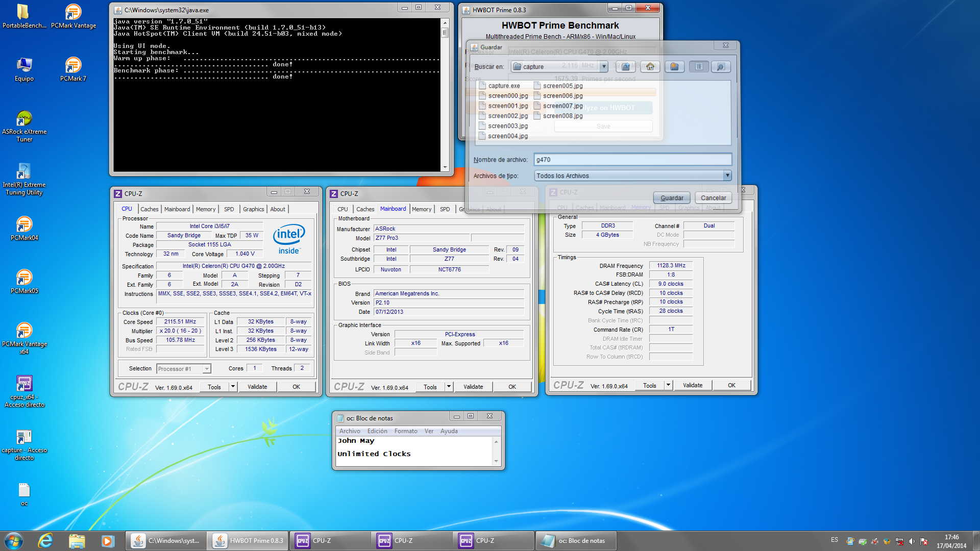Select the PCMark 7 desktop shortcut
Viewport: 980px width, 551px height.
[x=73, y=70]
